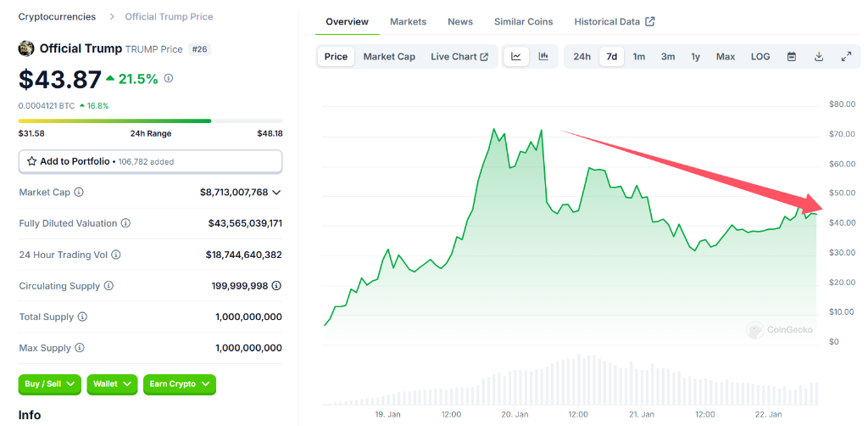This screenshot has height=426, width=868.
Task: Switch to candlestick chart icon
Action: pyautogui.click(x=543, y=57)
